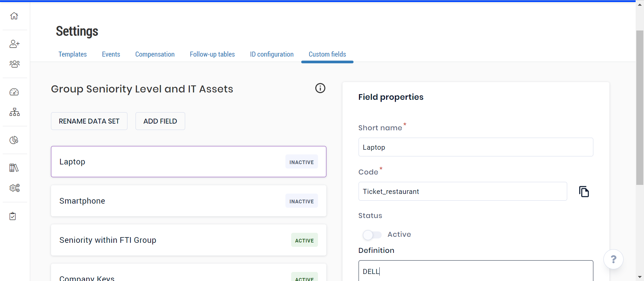Open the pie chart reports icon
Image resolution: width=644 pixels, height=281 pixels.
[x=14, y=140]
